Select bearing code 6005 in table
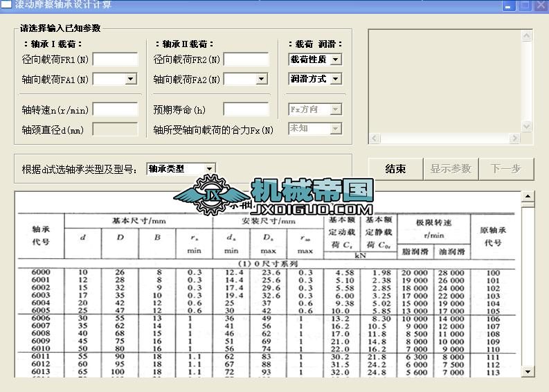Viewport: 549px width, 392px height. pos(41,310)
